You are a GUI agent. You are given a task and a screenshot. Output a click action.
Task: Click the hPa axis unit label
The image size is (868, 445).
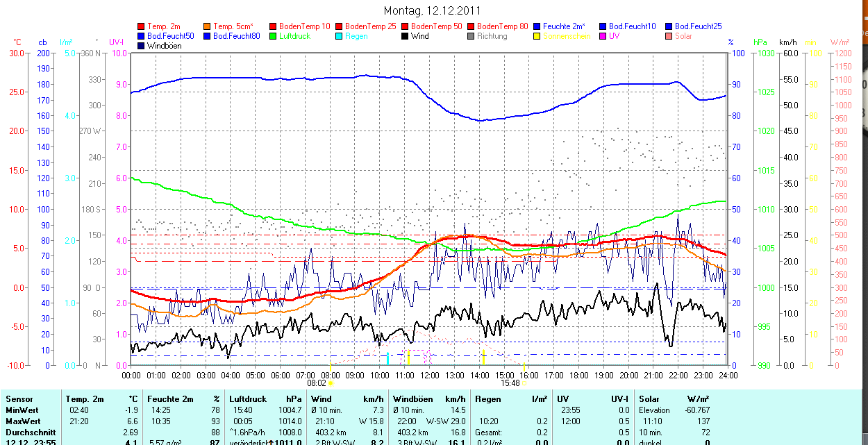click(760, 42)
